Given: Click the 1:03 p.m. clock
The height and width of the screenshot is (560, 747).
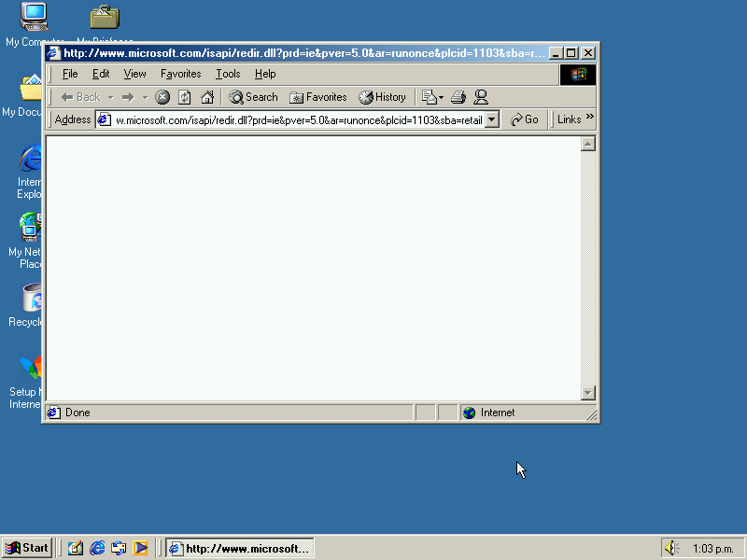Looking at the screenshot, I should [712, 549].
